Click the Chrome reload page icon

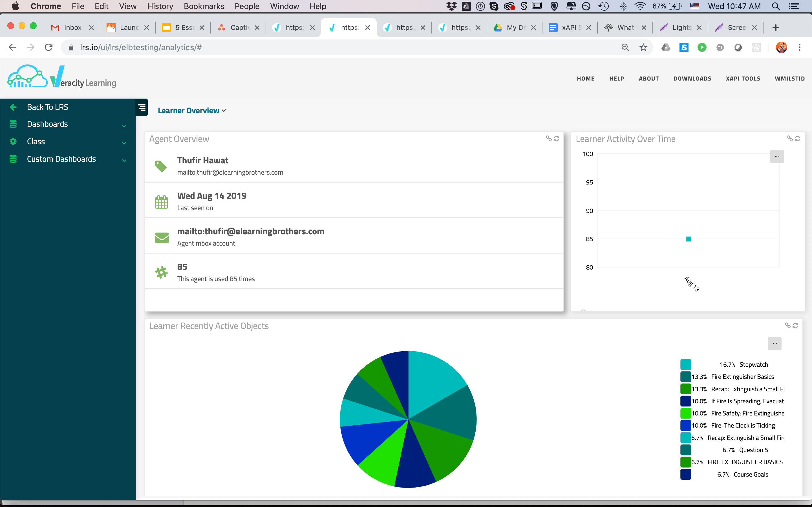coord(49,48)
